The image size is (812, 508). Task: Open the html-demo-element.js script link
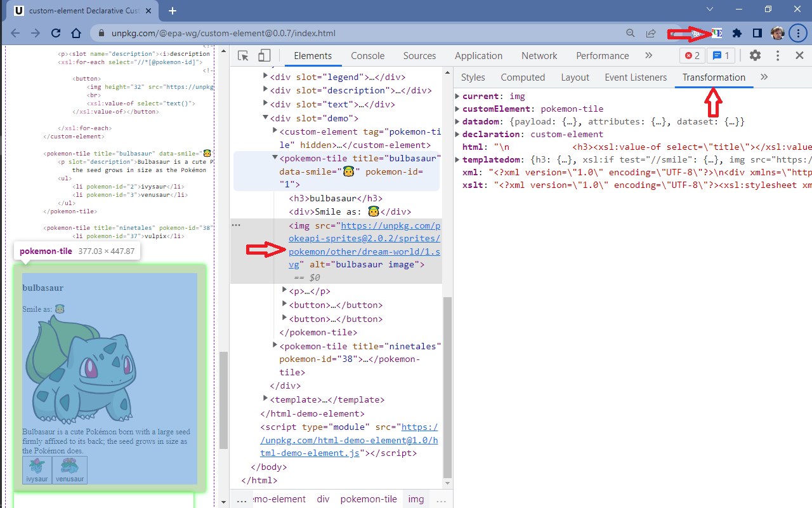coord(349,440)
